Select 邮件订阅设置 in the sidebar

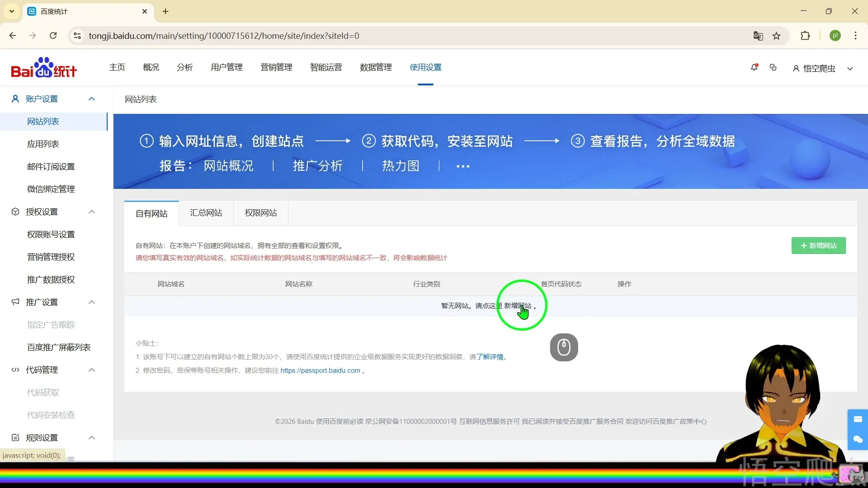51,167
